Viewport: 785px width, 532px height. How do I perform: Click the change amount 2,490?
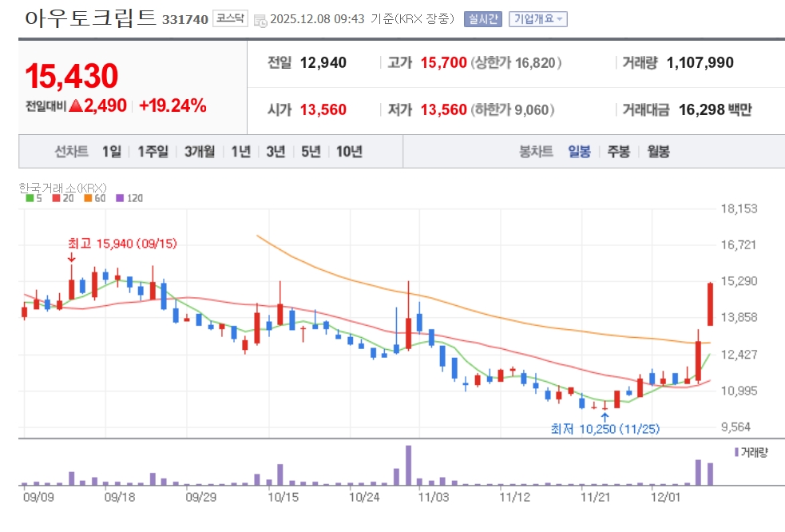[105, 105]
